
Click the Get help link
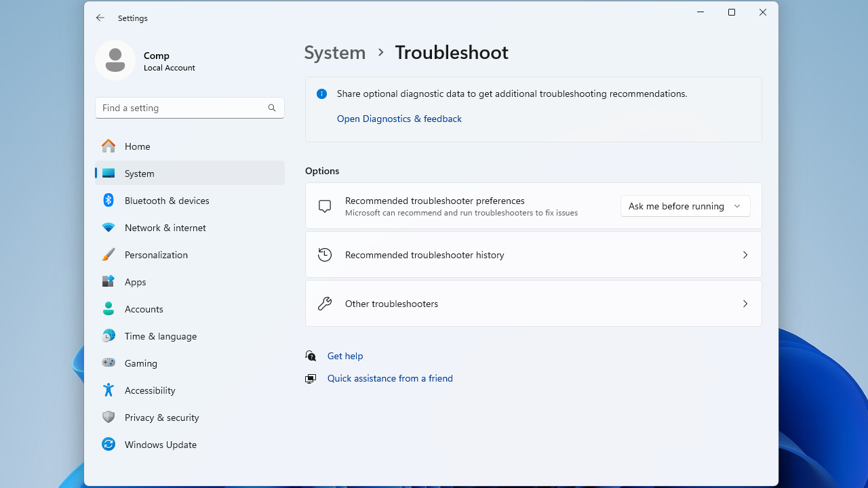[x=344, y=356]
